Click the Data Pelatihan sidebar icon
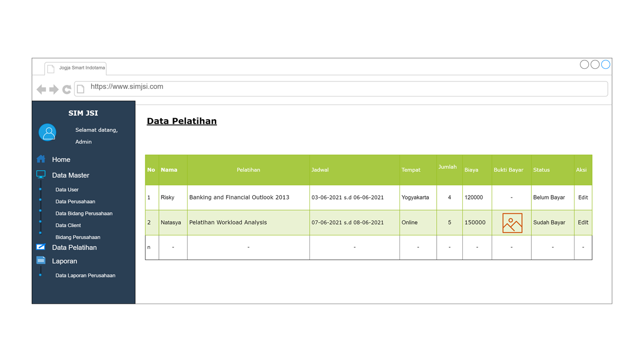 point(41,247)
